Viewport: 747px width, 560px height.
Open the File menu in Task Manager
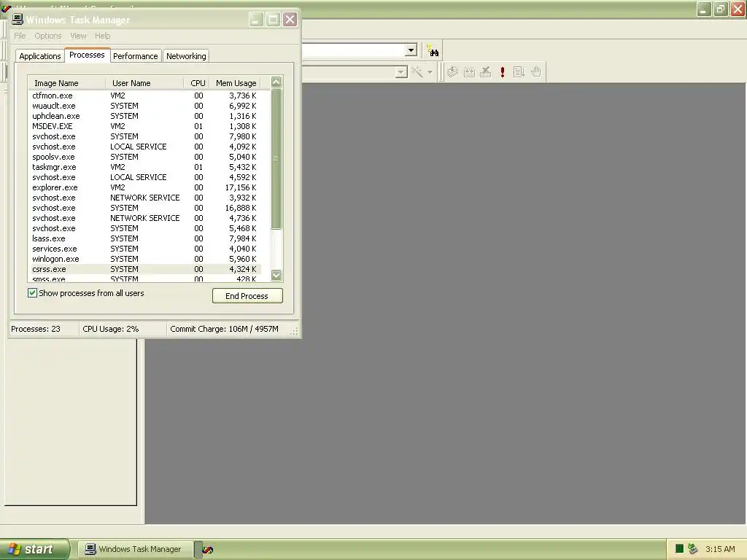click(20, 36)
